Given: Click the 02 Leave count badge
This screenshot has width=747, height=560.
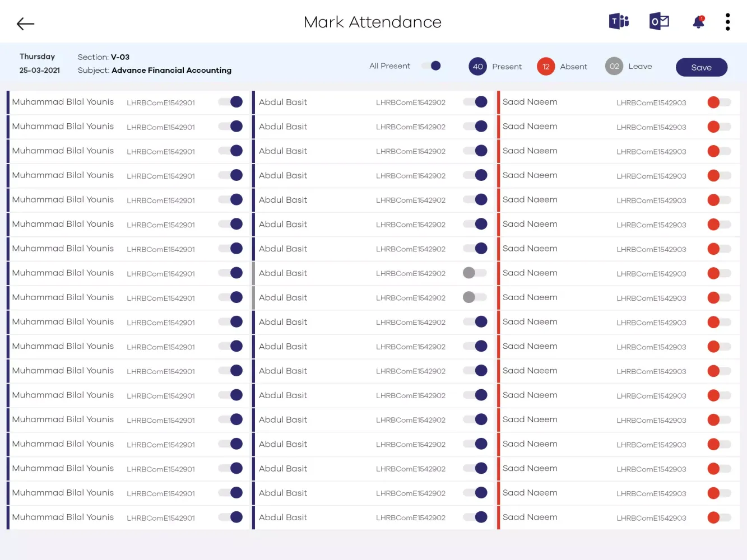Looking at the screenshot, I should click(614, 67).
